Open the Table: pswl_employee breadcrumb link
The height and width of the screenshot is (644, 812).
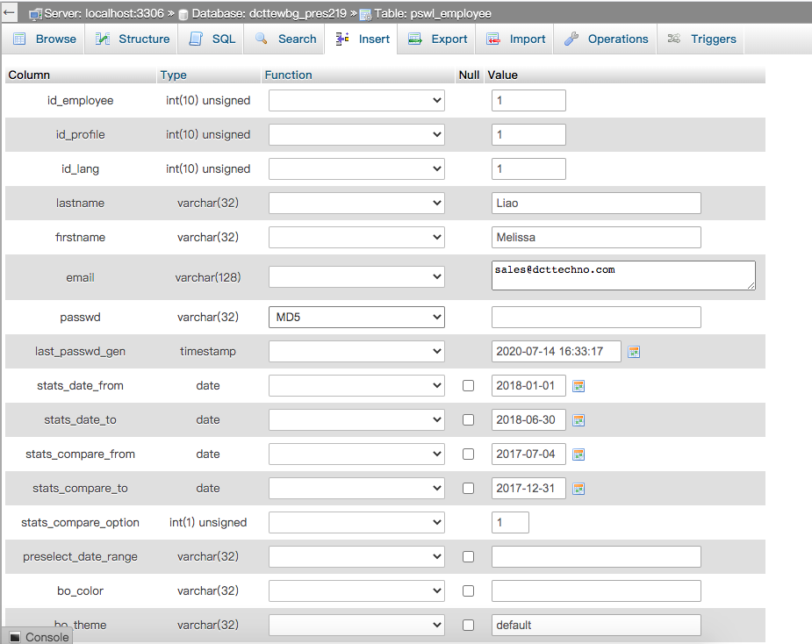[433, 13]
